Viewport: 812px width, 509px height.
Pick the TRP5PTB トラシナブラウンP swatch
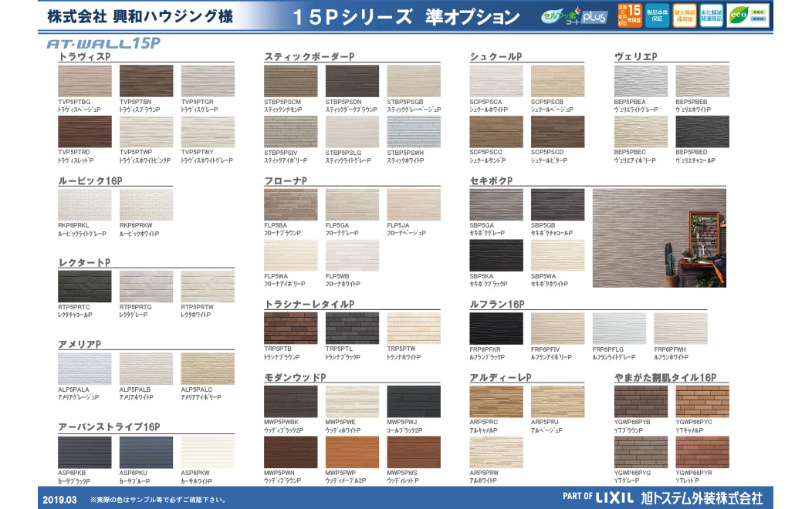290,328
